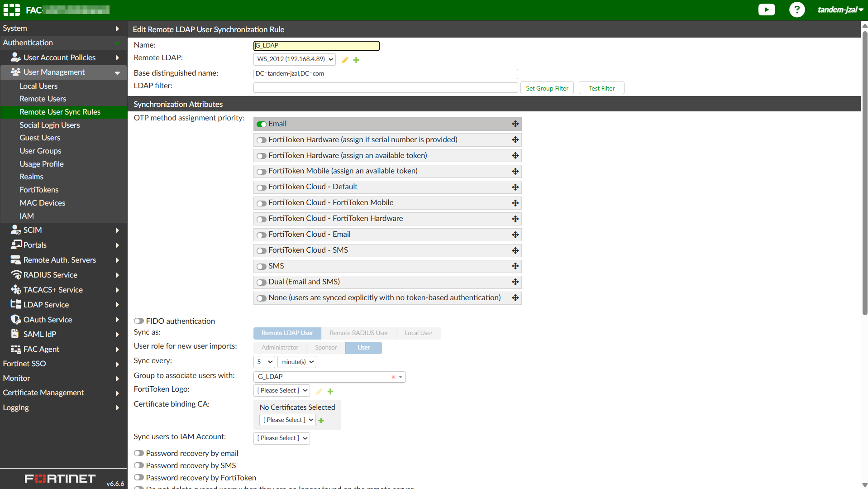Toggle FIDO authentication on

click(x=139, y=321)
